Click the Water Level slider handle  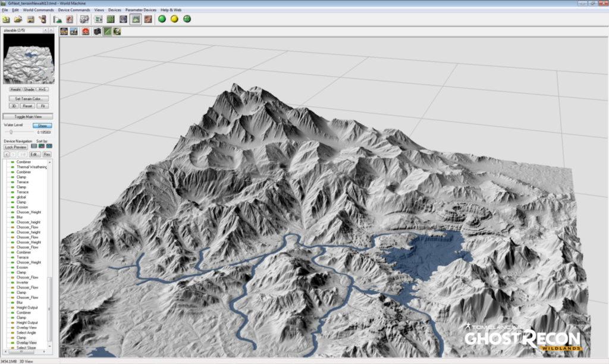point(11,133)
